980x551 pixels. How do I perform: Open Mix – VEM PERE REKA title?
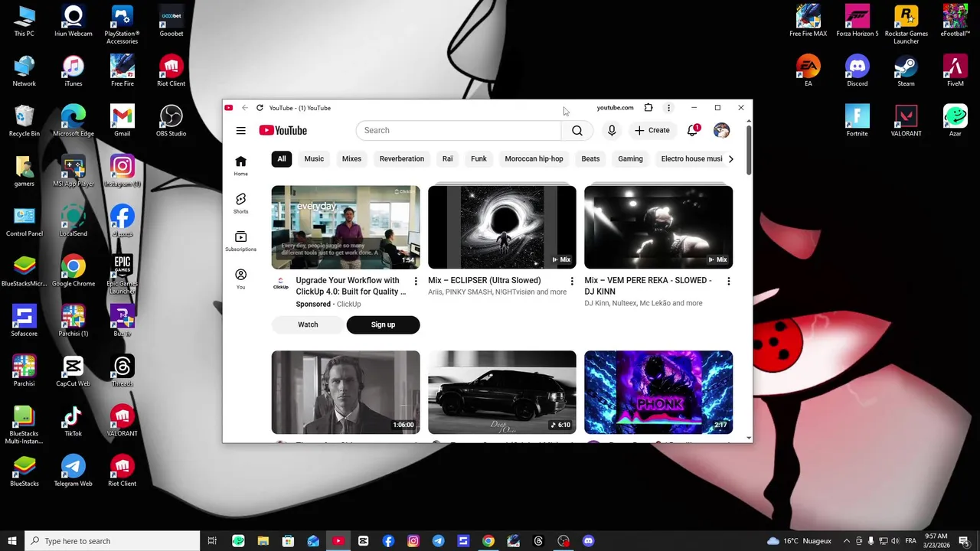[648, 285]
